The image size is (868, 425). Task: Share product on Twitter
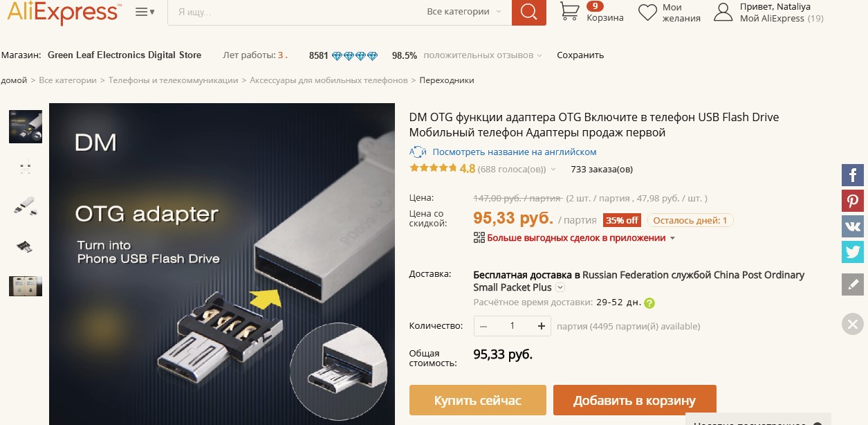click(x=853, y=252)
